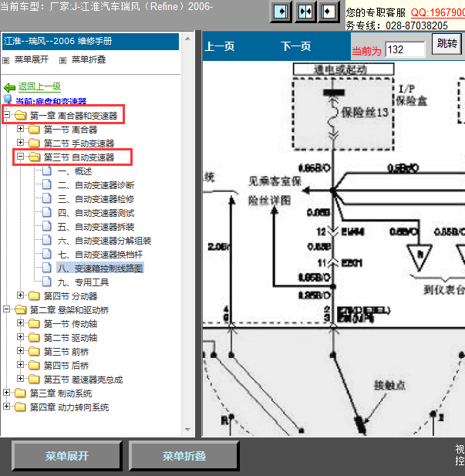
Task: Click tree panel scrollbar up arrow
Action: point(187,39)
